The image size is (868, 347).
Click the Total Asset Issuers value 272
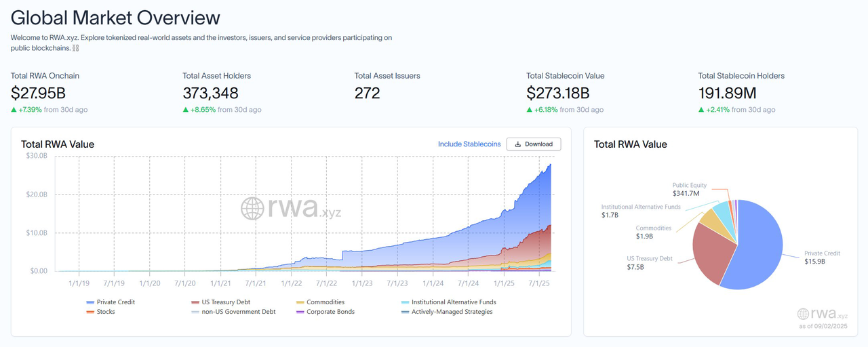coord(368,93)
